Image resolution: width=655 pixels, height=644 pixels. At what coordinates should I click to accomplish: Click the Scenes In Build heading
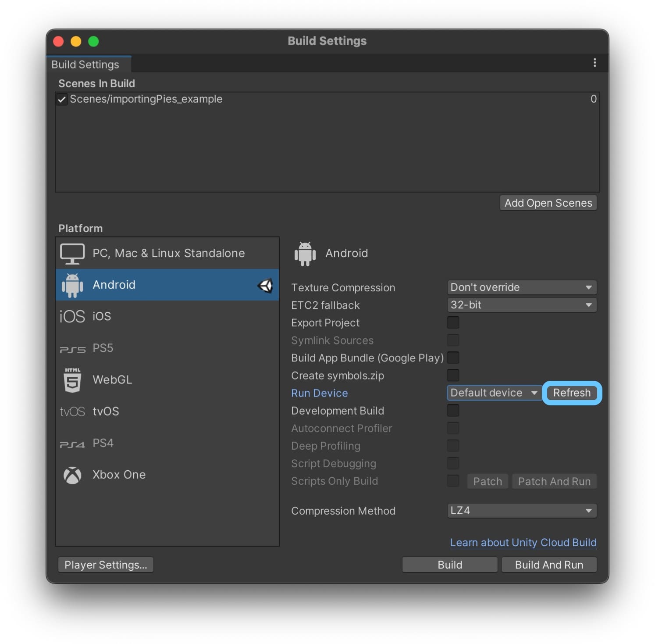click(x=96, y=83)
